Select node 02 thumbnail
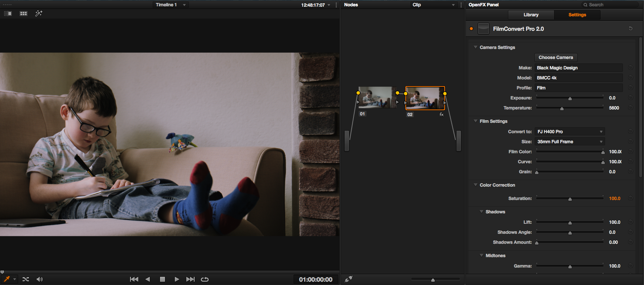This screenshot has width=644, height=285. (x=425, y=98)
